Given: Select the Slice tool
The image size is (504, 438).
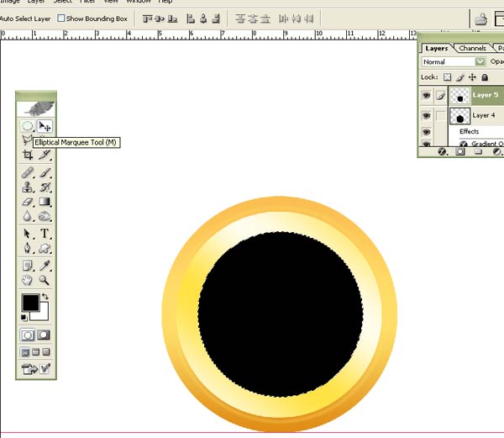Looking at the screenshot, I should (45, 155).
